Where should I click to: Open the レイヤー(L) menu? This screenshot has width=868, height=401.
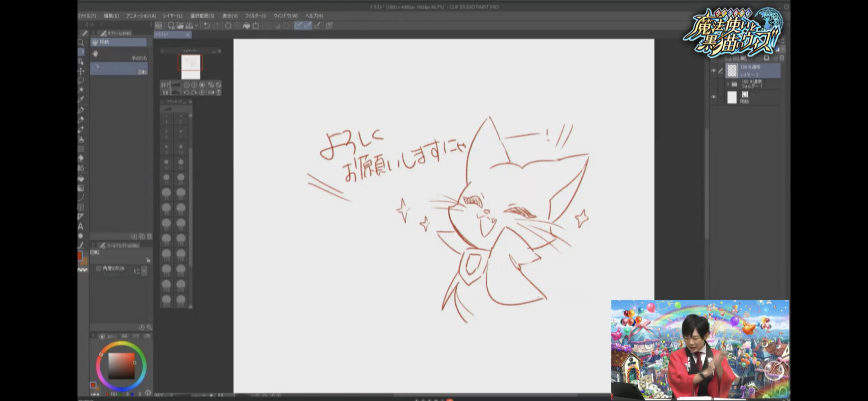pyautogui.click(x=173, y=16)
